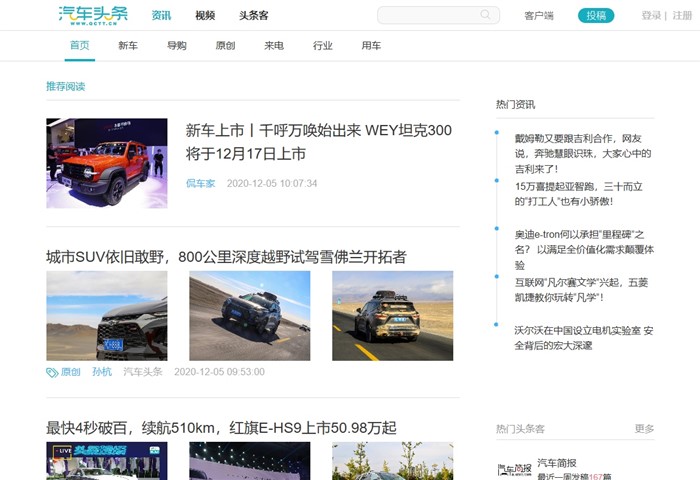Screen dimensions: 700x480
Task: Open 红旗E-HS9上市50.98万起 article headline
Action: [221, 428]
